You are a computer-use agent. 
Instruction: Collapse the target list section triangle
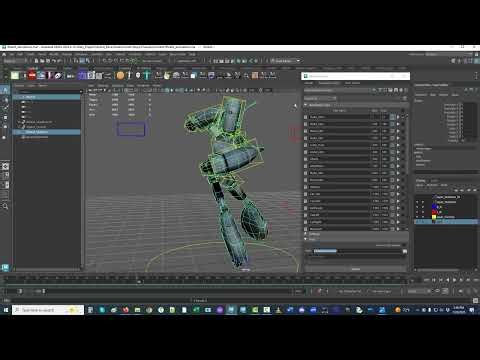click(305, 105)
